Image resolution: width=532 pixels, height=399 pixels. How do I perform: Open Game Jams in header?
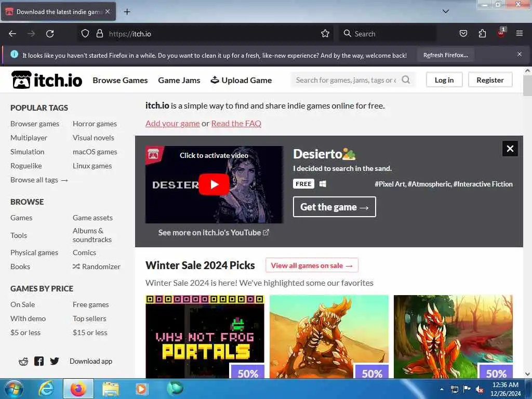(x=179, y=81)
